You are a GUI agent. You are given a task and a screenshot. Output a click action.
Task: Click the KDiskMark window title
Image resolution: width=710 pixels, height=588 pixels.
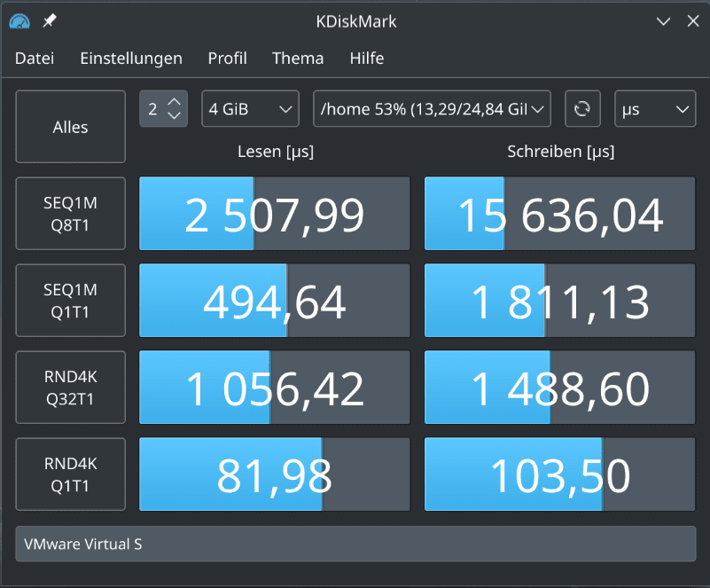coord(356,21)
